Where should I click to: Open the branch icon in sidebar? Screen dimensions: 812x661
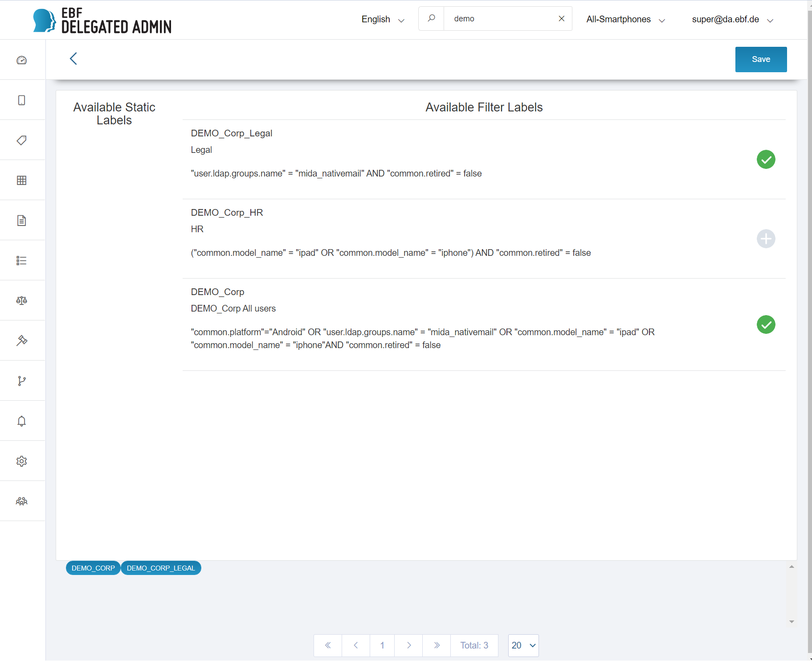click(21, 381)
